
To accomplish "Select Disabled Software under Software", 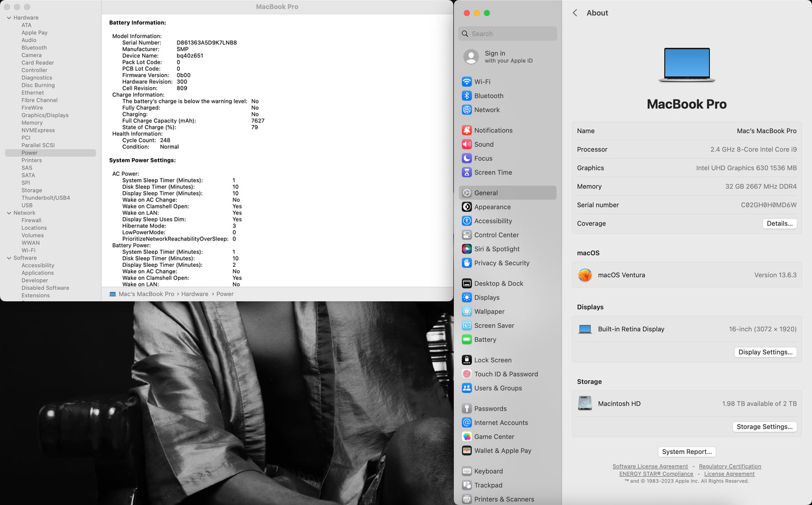I will [46, 288].
